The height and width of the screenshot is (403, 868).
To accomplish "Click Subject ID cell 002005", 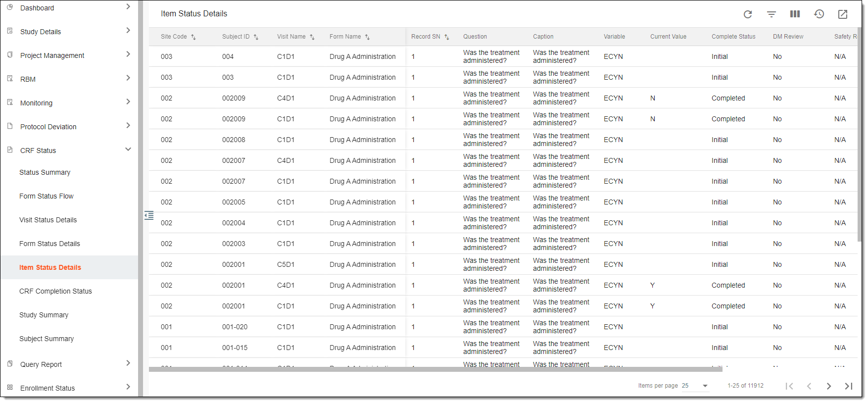I will [234, 202].
